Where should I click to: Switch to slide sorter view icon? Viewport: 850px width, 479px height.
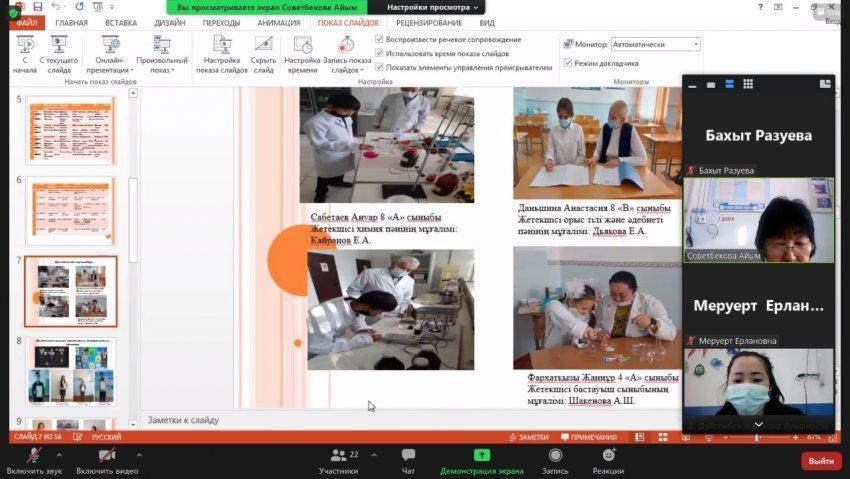663,437
